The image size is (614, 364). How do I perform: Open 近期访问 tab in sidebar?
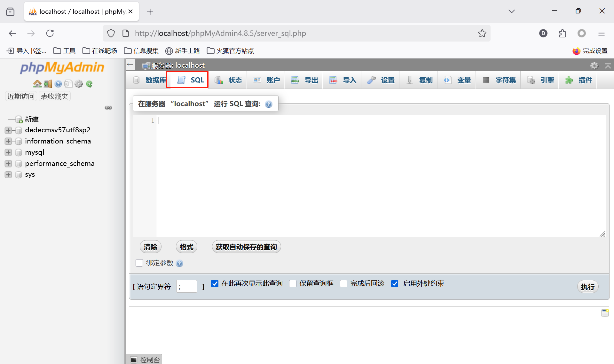click(21, 96)
